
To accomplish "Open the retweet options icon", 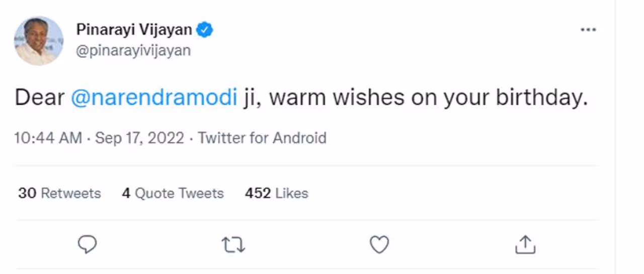I will pos(233,245).
